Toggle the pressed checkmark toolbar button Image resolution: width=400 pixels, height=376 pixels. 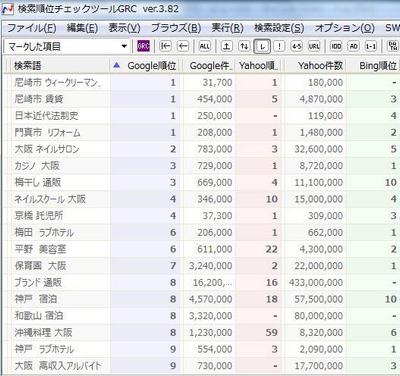(x=262, y=47)
